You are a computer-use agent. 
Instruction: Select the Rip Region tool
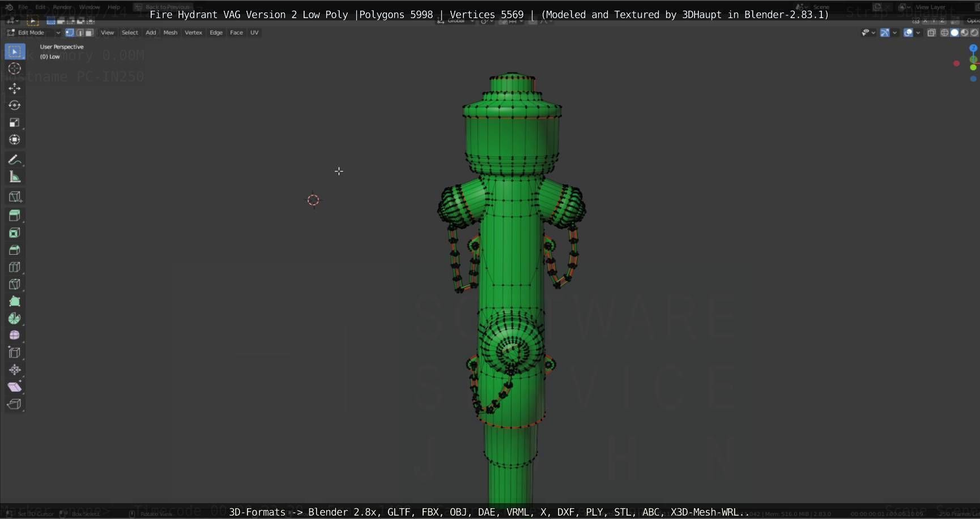click(x=15, y=404)
